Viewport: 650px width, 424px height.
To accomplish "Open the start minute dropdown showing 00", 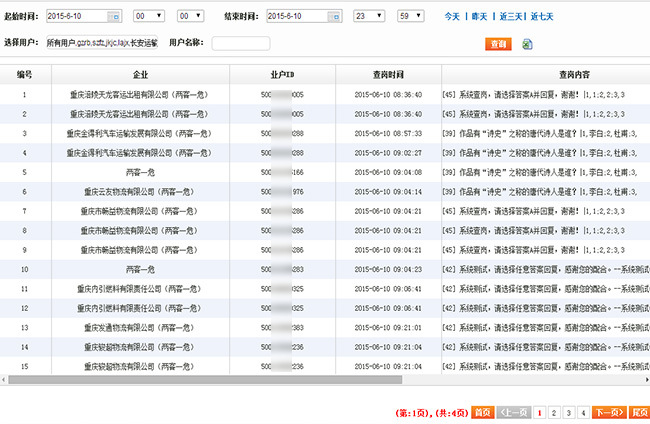I will (190, 16).
